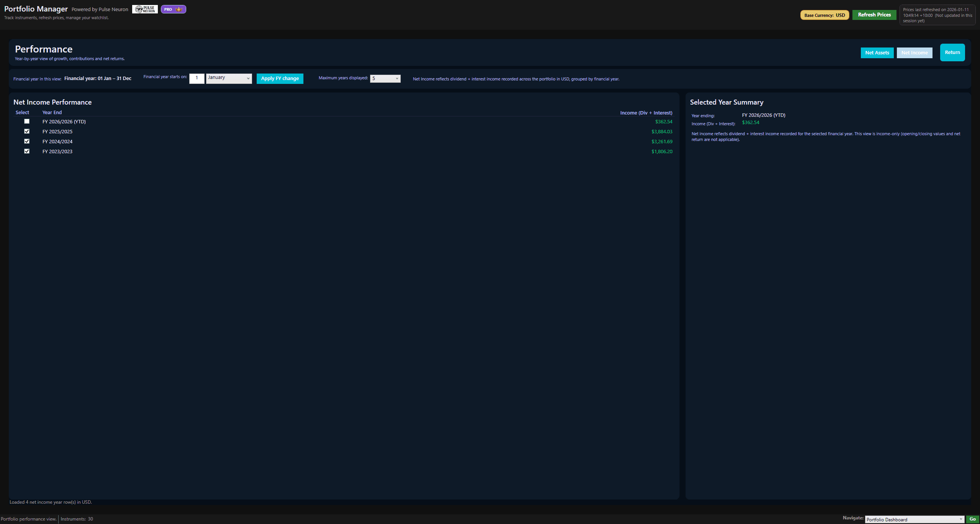This screenshot has width=980, height=524.
Task: Toggle the FY 2023/2023 checkbox
Action: click(27, 151)
